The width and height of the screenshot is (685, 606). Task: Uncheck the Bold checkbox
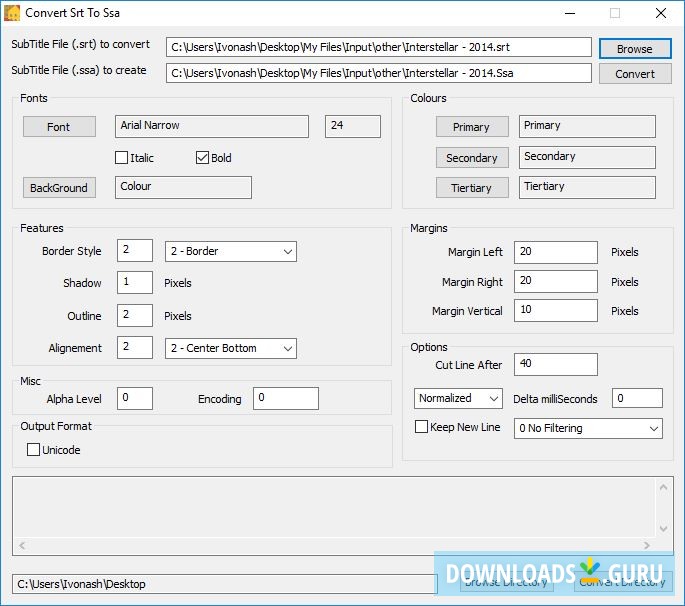coord(202,158)
